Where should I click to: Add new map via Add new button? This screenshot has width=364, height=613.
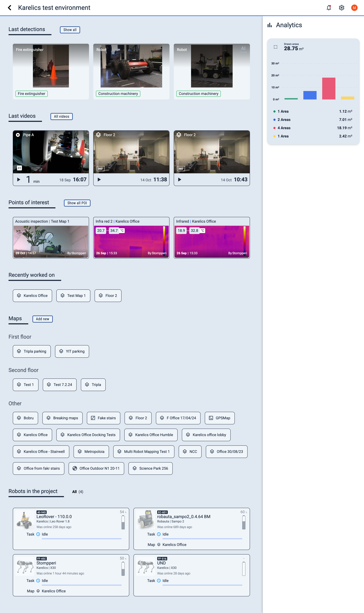click(42, 319)
